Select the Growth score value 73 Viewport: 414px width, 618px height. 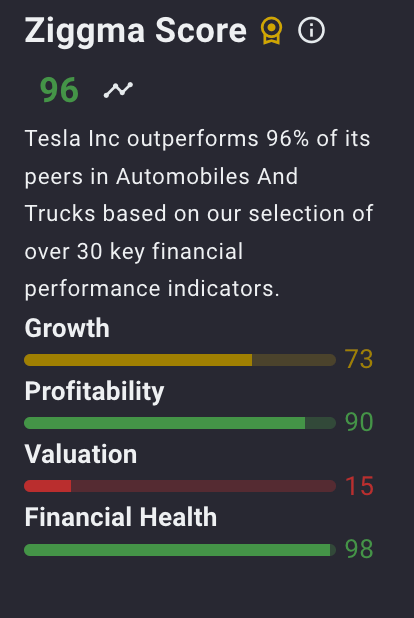click(359, 359)
